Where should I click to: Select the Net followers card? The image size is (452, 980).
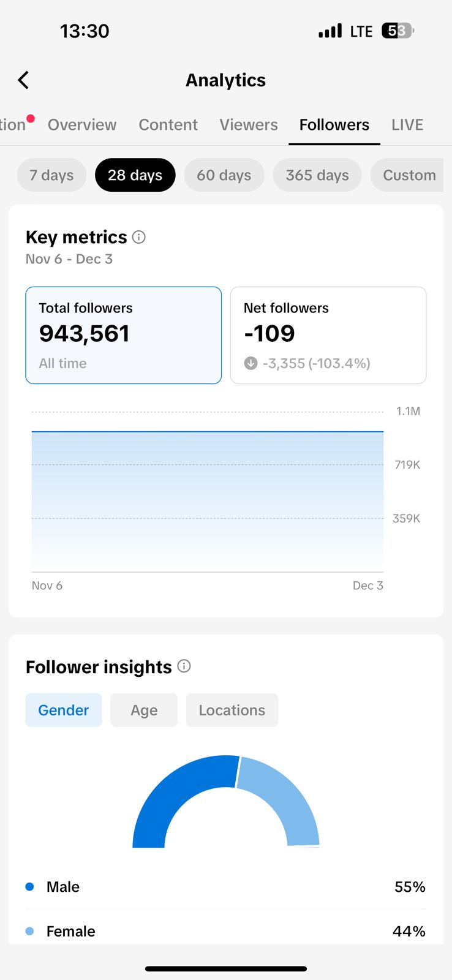(x=328, y=335)
